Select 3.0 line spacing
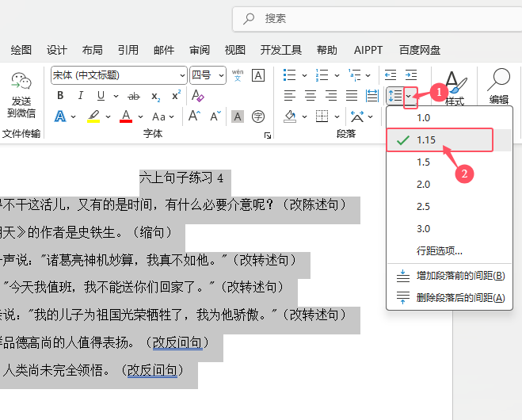 (449, 229)
